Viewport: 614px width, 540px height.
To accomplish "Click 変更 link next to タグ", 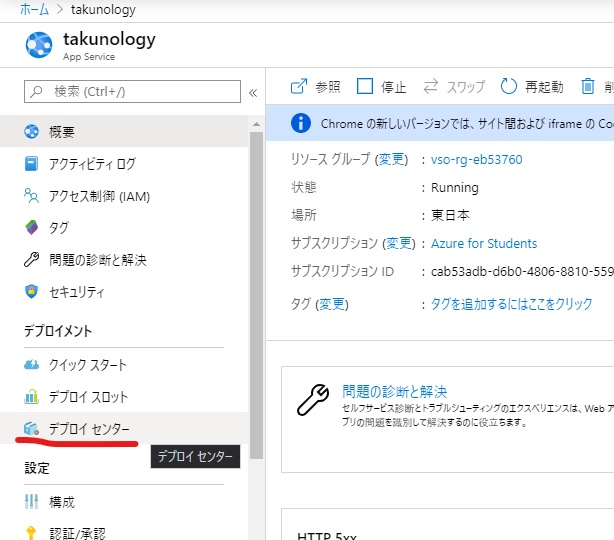I will pyautogui.click(x=332, y=304).
